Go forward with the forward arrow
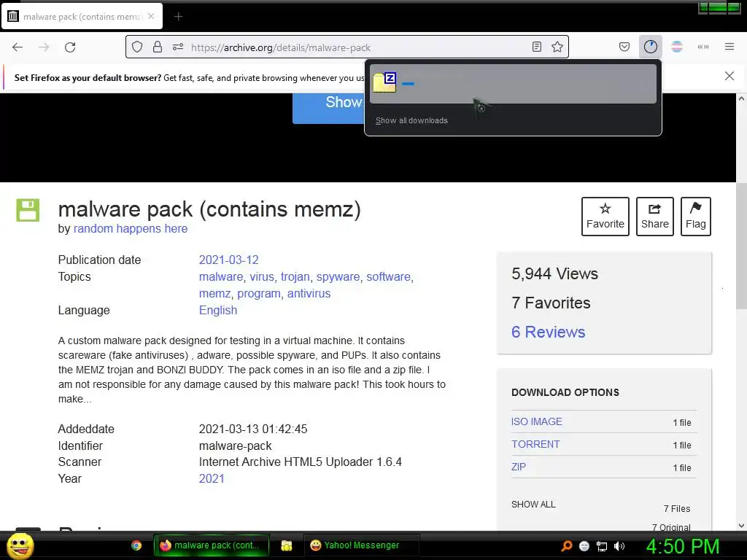This screenshot has height=560, width=747. [44, 47]
